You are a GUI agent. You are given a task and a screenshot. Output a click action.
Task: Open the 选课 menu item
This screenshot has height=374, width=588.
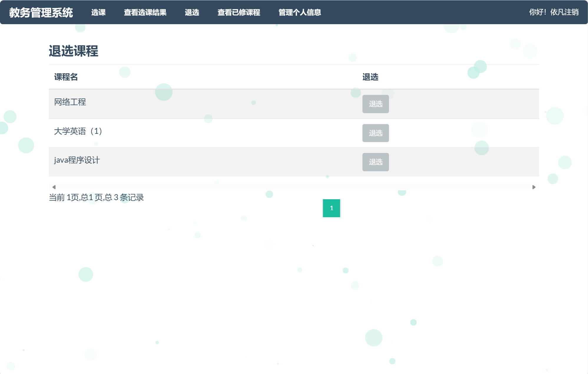pyautogui.click(x=99, y=12)
